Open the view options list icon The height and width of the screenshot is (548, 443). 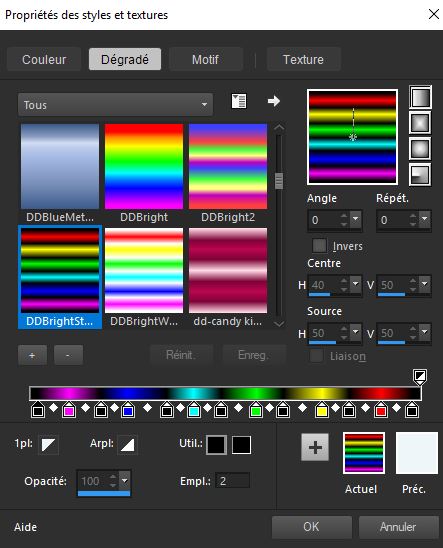click(239, 101)
